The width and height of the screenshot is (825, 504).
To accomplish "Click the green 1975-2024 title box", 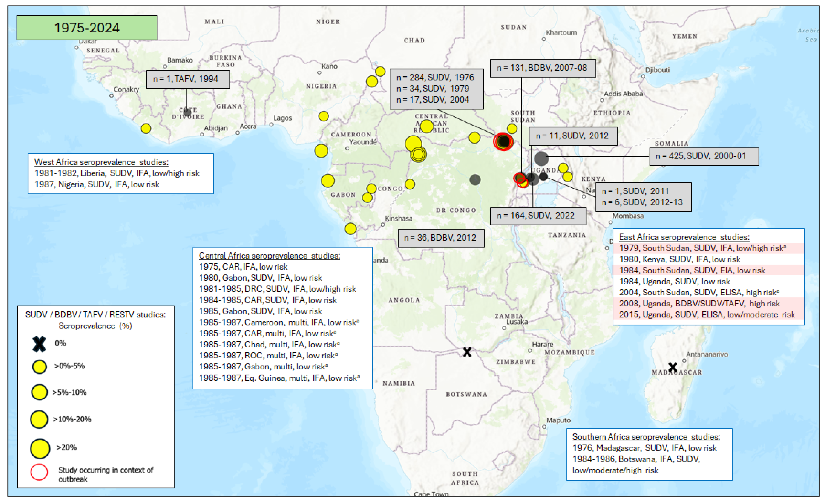I will click(x=87, y=28).
